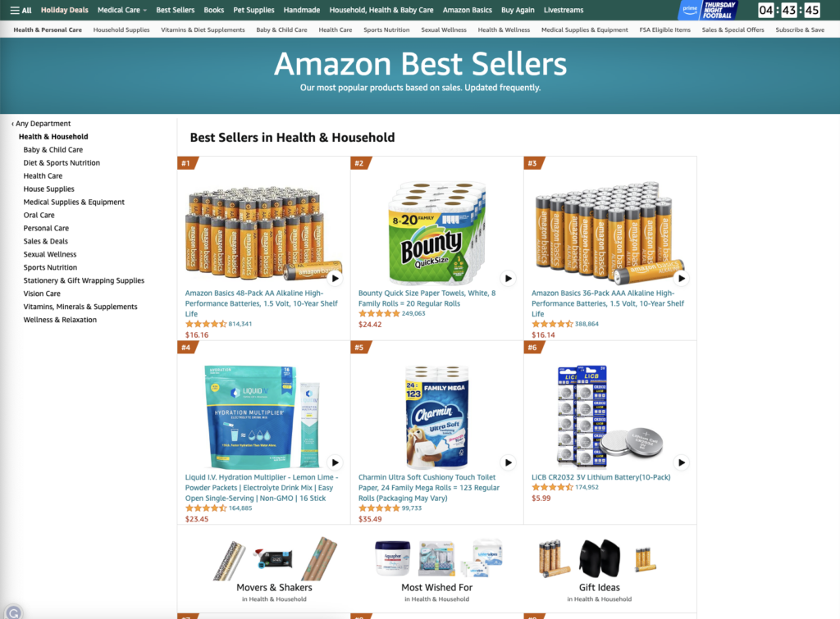Play video for Amazon Basics AA batteries
Viewport: 840px width, 619px height.
tap(335, 279)
